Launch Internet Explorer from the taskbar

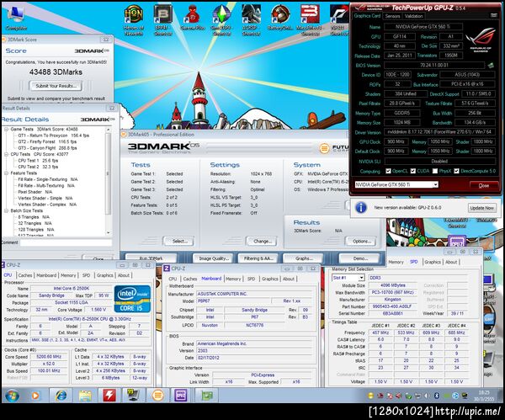(61, 396)
